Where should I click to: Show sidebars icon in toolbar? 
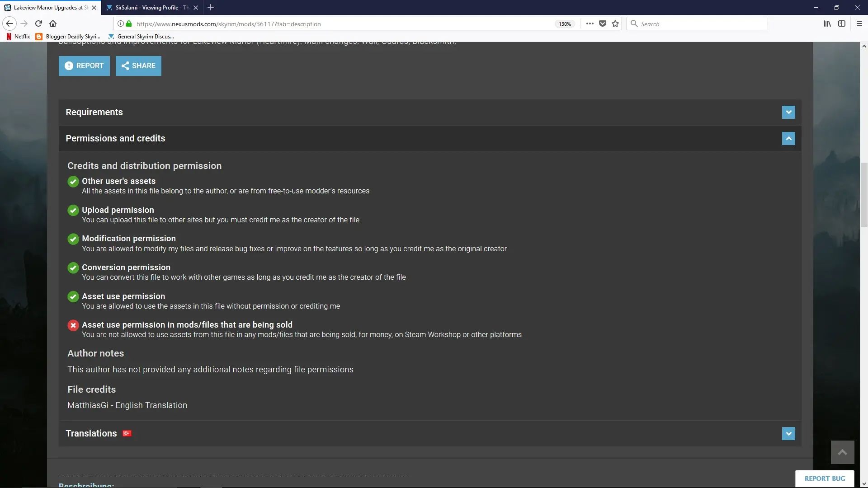coord(842,24)
